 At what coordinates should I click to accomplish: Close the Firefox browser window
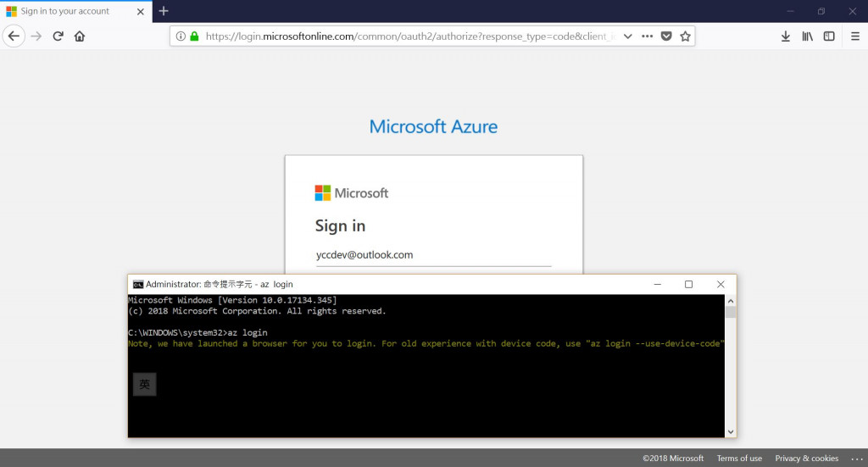pyautogui.click(x=853, y=11)
